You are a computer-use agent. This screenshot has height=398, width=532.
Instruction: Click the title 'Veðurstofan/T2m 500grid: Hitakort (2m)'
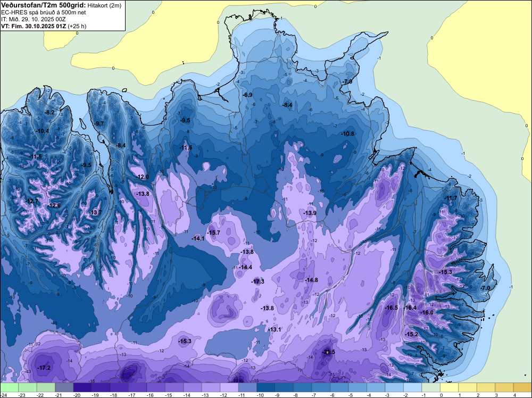click(x=61, y=5)
